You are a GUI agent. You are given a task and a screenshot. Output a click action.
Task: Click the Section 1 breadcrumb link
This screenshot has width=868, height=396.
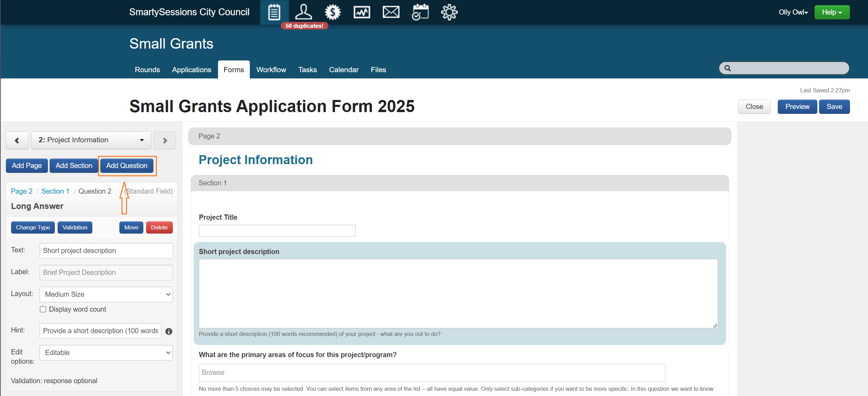coord(55,191)
